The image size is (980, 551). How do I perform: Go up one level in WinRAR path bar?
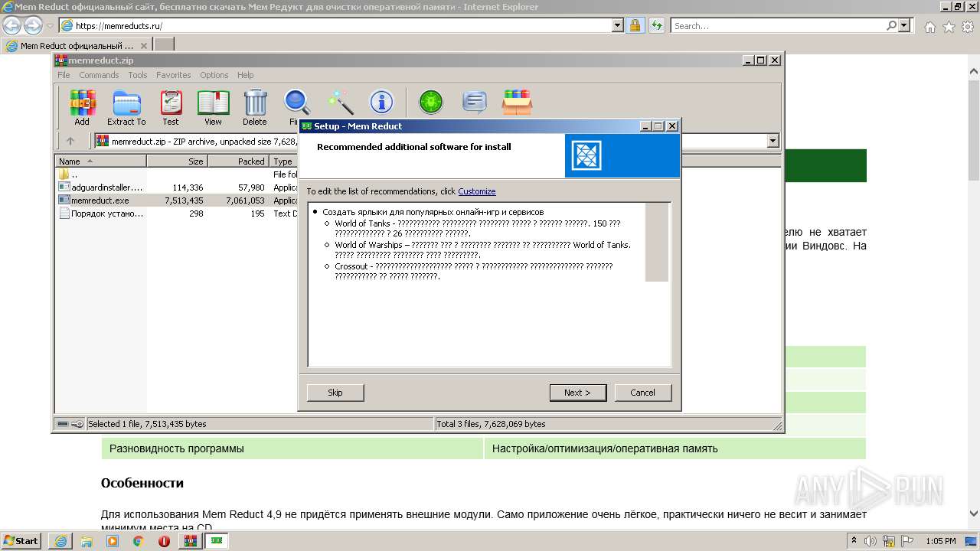tap(70, 141)
